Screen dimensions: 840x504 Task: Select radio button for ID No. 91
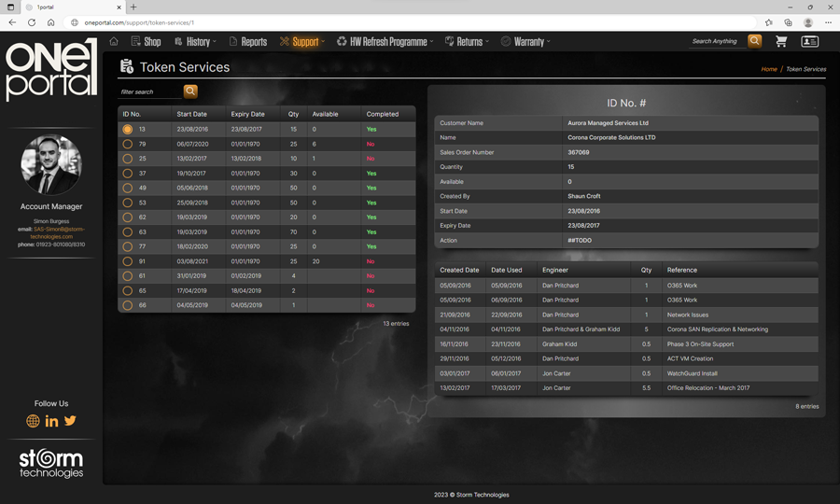click(128, 261)
